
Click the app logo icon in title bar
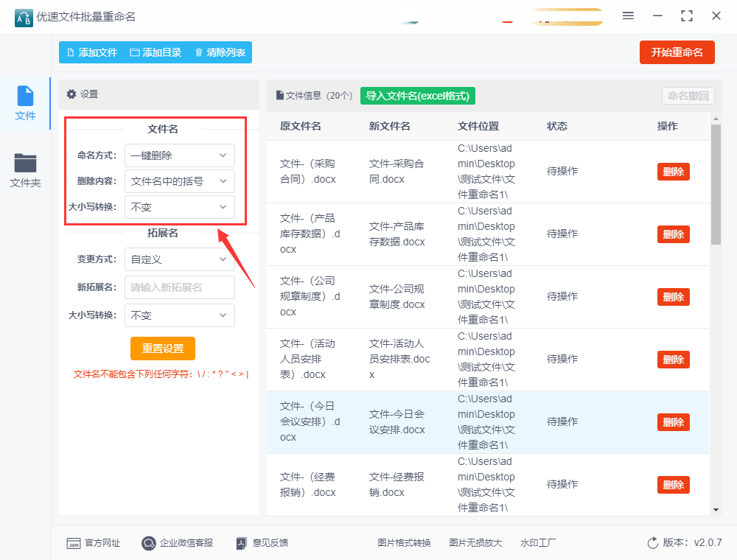[24, 18]
